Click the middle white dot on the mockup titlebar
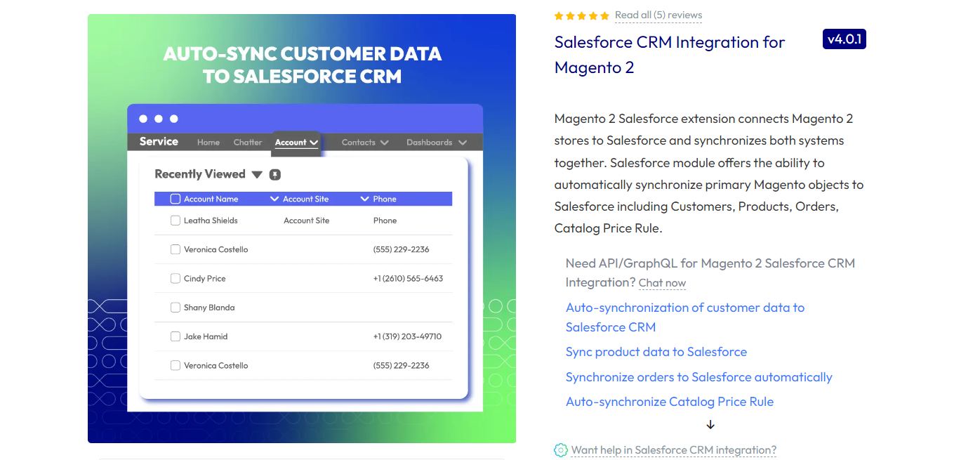The height and width of the screenshot is (460, 980). click(157, 118)
